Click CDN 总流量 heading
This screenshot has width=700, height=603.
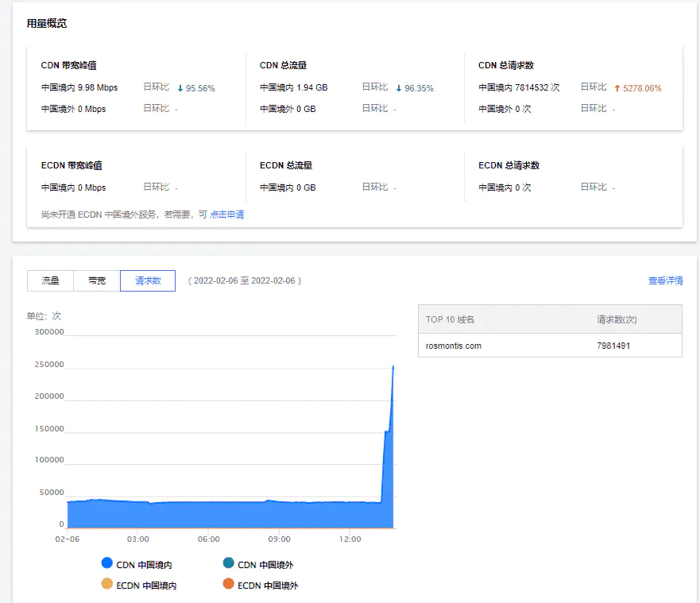[283, 65]
